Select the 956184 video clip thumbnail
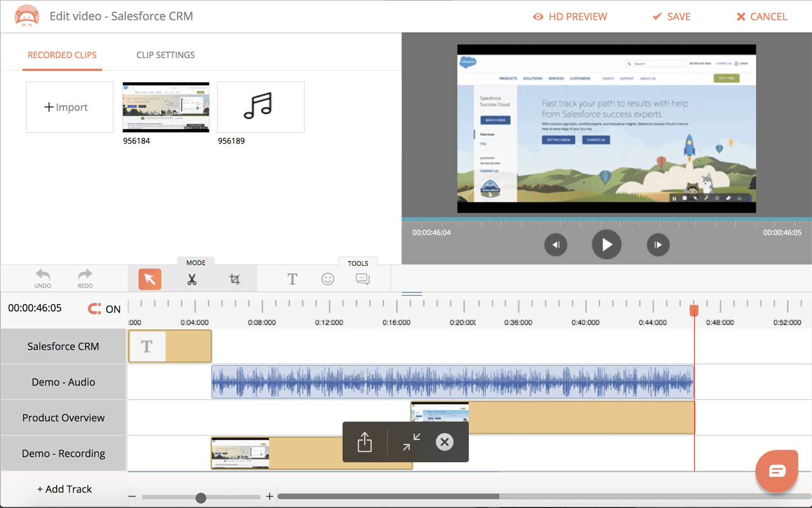Viewport: 812px width, 508px height. (x=166, y=107)
